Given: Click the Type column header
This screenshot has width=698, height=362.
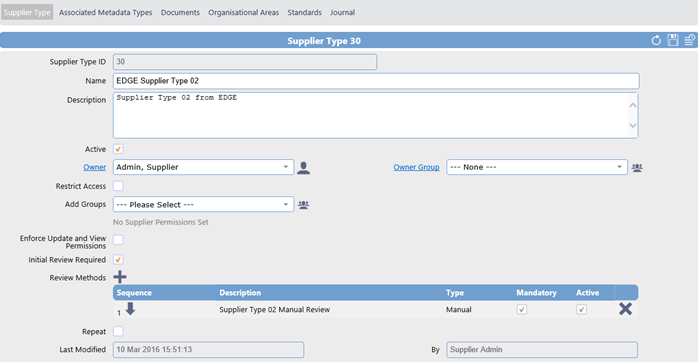Looking at the screenshot, I should pyautogui.click(x=455, y=293).
